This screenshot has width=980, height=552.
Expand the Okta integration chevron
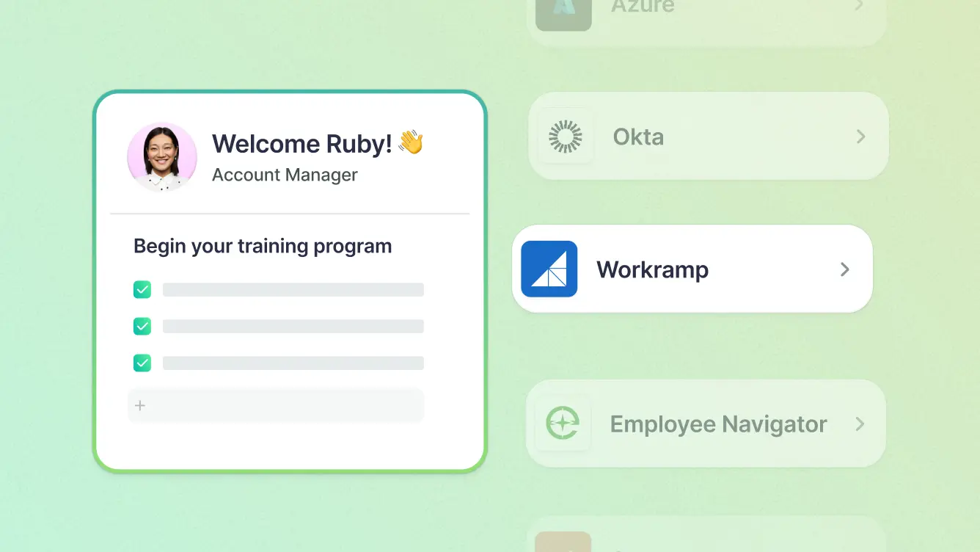click(x=860, y=137)
